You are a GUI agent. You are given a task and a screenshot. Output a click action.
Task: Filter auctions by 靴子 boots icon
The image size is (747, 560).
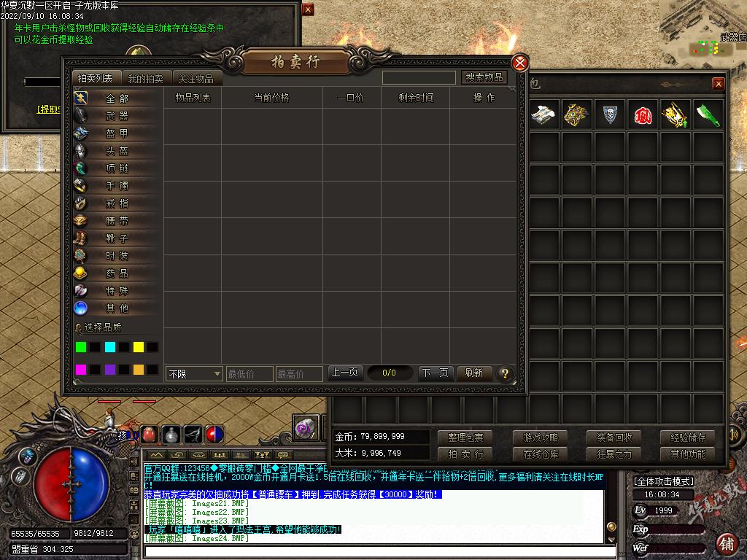(81, 238)
